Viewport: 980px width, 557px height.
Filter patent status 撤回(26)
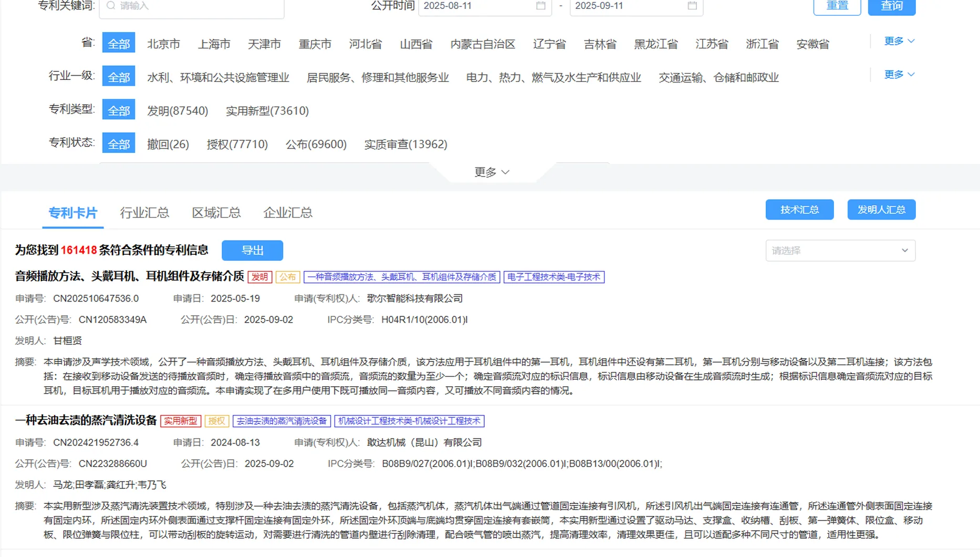pos(168,144)
